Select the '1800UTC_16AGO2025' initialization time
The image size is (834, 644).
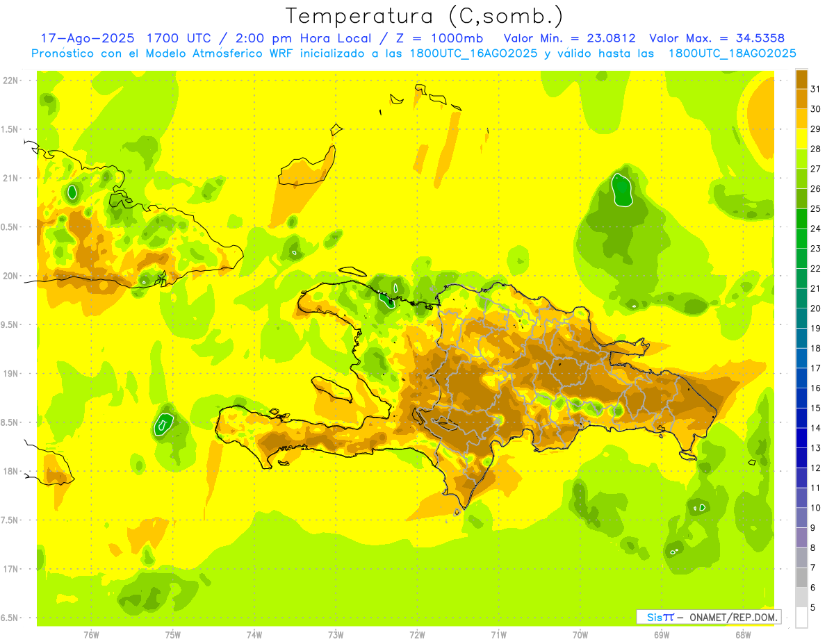pos(474,53)
